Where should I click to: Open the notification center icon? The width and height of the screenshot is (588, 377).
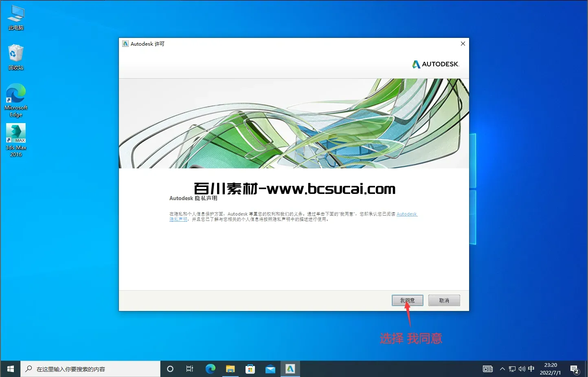point(575,369)
